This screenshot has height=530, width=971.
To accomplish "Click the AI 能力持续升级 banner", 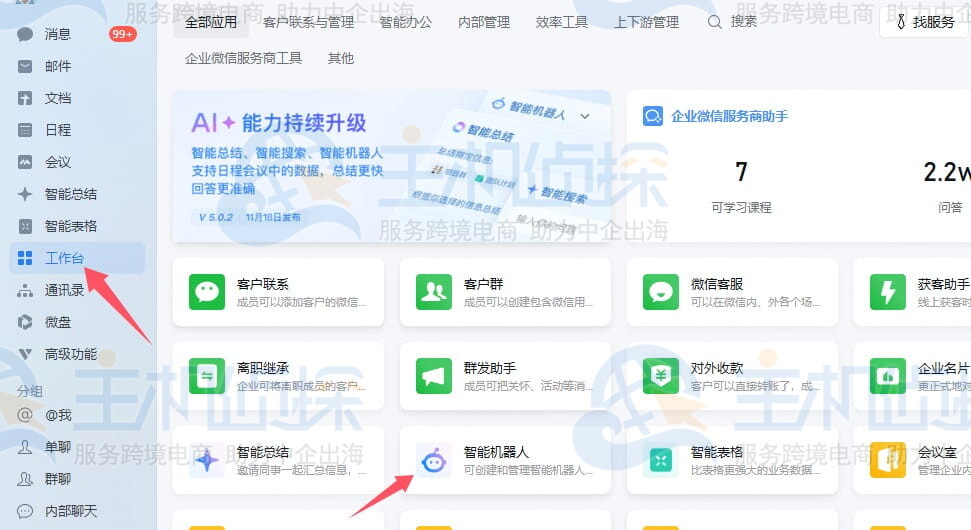I will 391,167.
